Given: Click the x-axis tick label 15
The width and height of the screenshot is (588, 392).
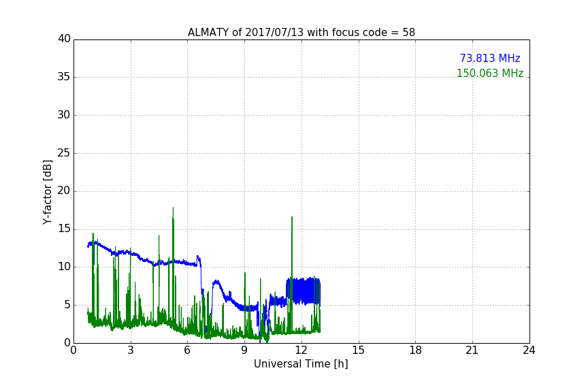Looking at the screenshot, I should [x=359, y=350].
